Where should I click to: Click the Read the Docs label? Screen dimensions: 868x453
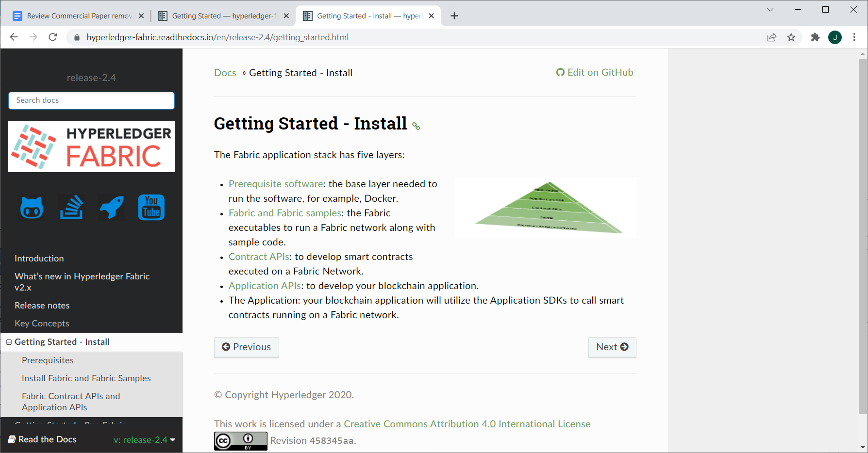coord(43,439)
